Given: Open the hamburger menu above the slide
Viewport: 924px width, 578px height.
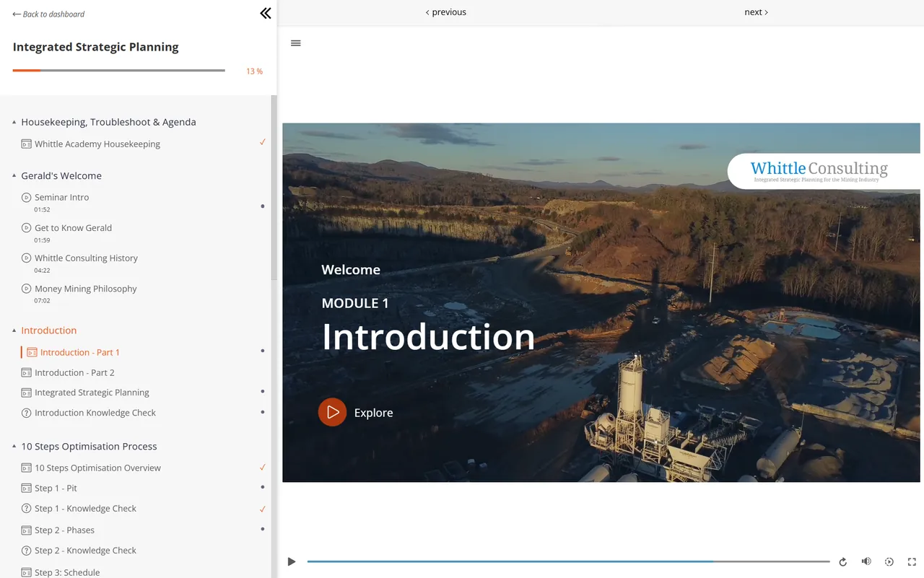Looking at the screenshot, I should (295, 43).
